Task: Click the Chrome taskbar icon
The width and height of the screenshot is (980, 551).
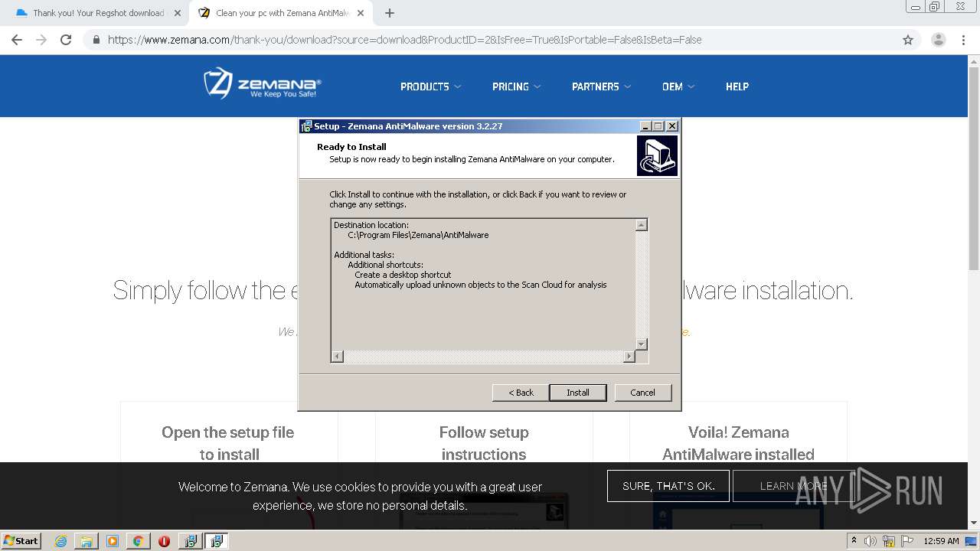Action: pos(138,541)
